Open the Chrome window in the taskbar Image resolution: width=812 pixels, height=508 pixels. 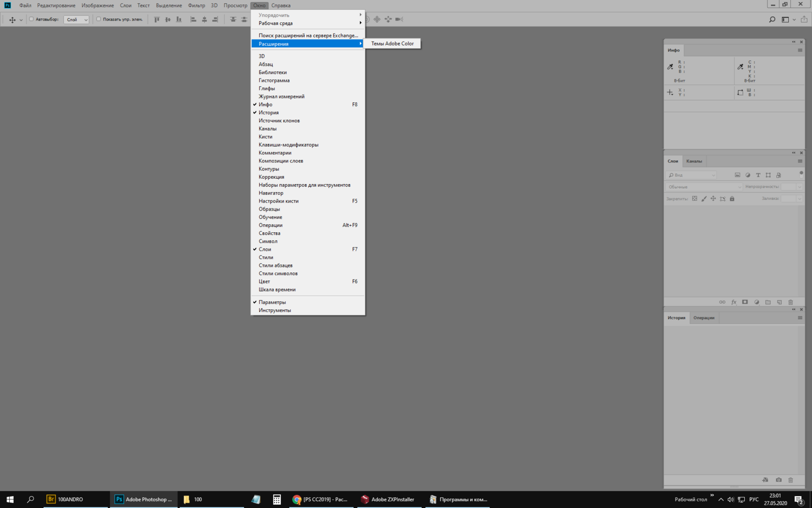tap(320, 499)
